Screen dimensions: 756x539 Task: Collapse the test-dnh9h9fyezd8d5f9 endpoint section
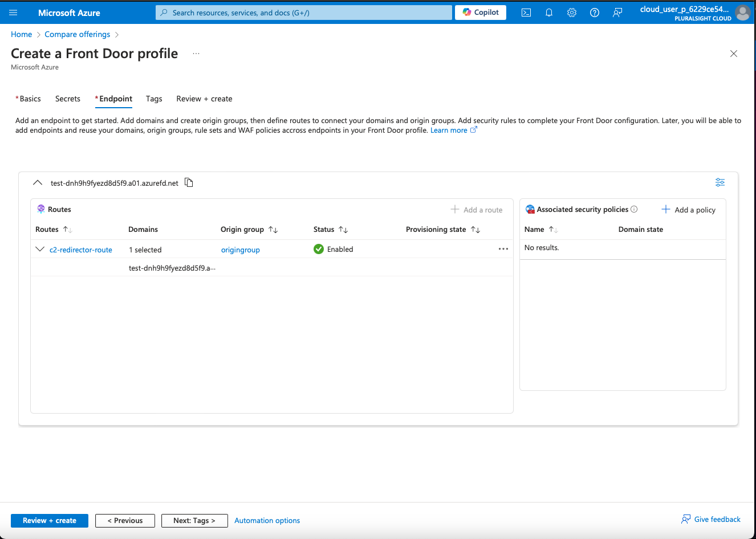38,183
